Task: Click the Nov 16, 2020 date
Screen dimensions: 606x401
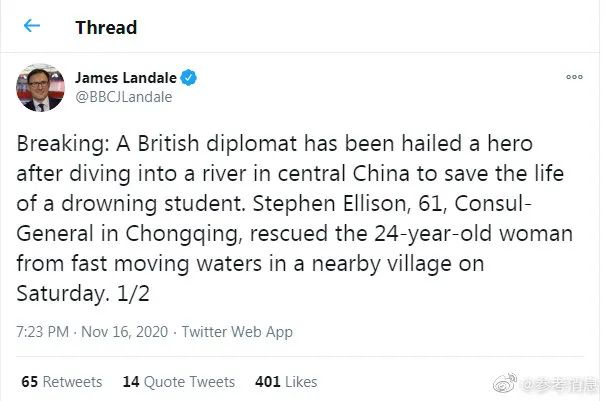Action: coord(125,332)
